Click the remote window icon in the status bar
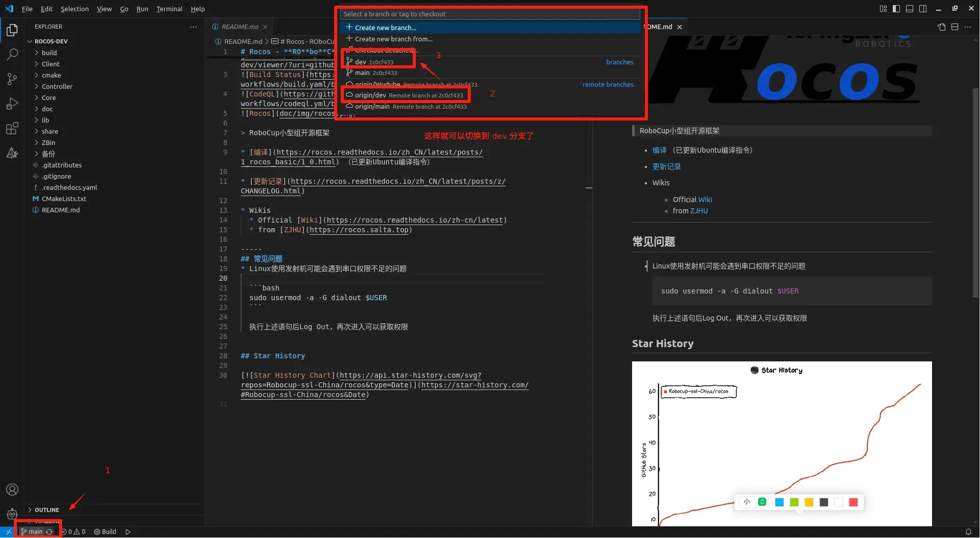This screenshot has width=980, height=538. [x=9, y=531]
